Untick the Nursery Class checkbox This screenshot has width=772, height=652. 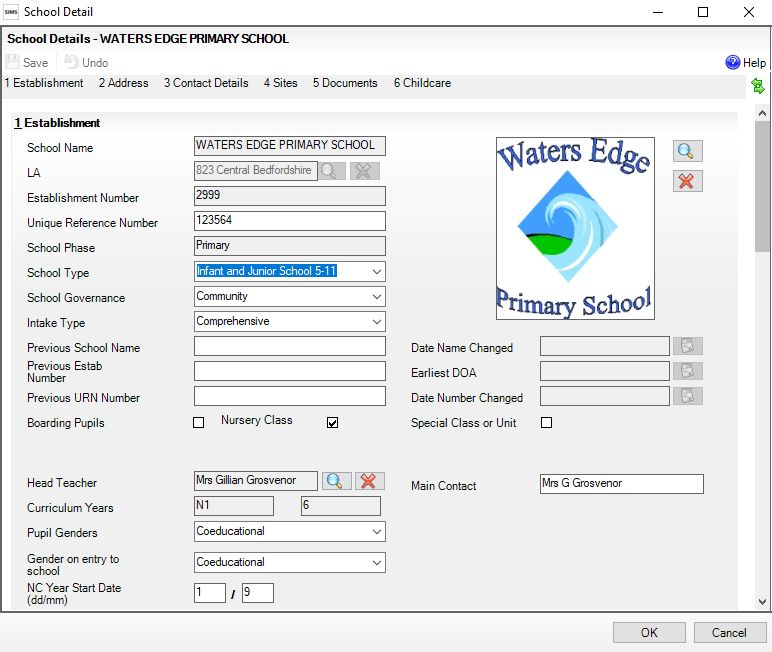click(332, 423)
